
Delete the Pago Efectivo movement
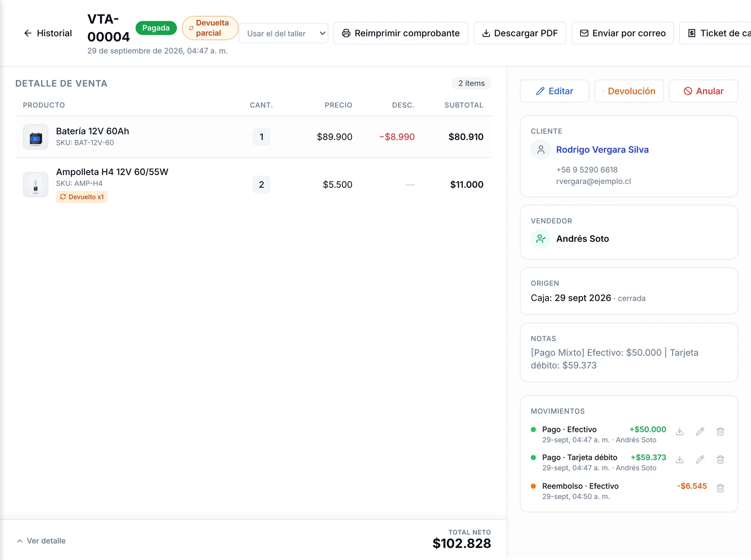720,431
